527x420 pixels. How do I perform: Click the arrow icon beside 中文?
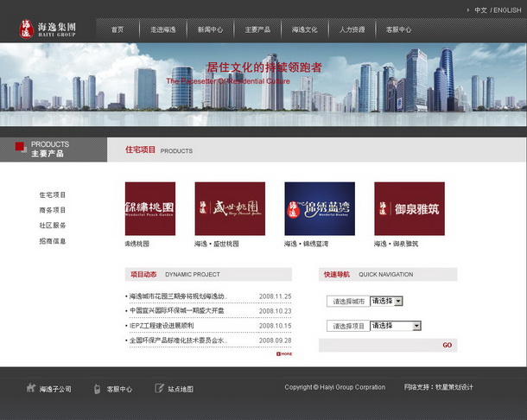[468, 10]
